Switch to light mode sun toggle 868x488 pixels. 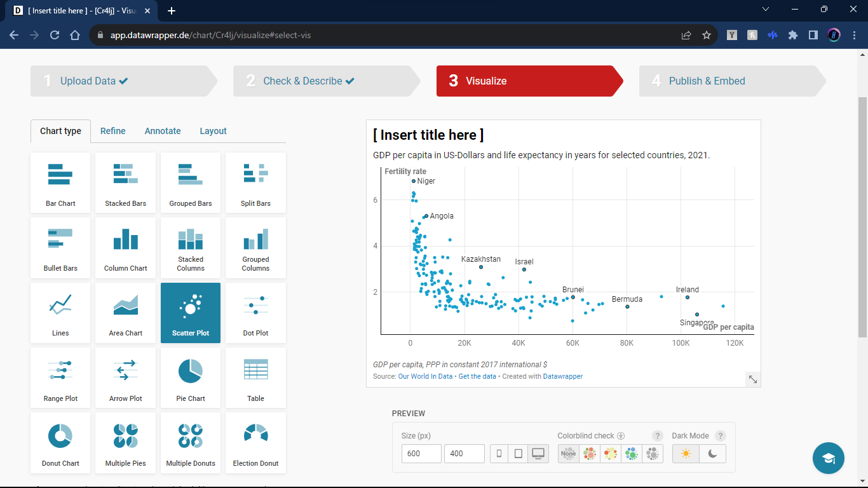[686, 454]
